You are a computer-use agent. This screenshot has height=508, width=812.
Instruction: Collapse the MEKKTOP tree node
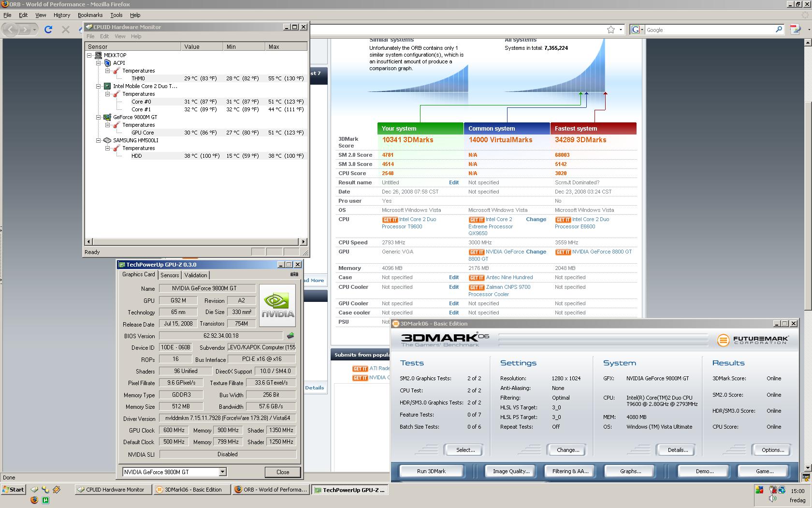point(89,55)
